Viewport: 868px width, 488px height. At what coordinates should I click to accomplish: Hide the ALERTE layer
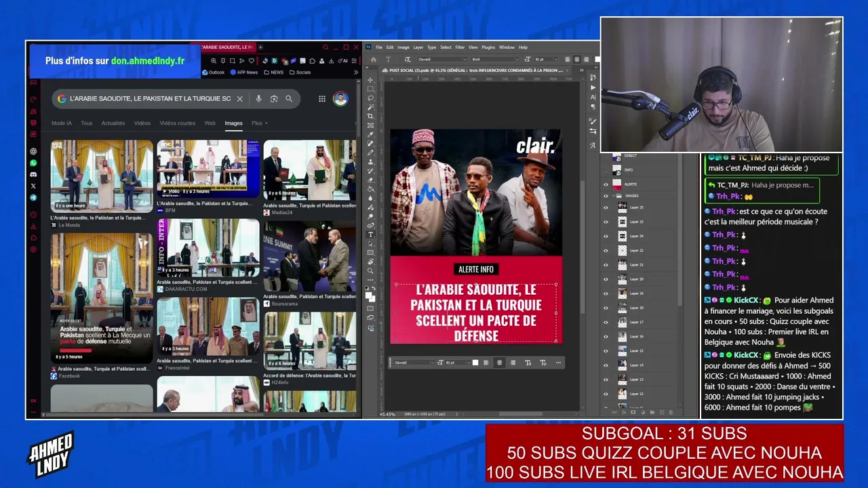[606, 184]
